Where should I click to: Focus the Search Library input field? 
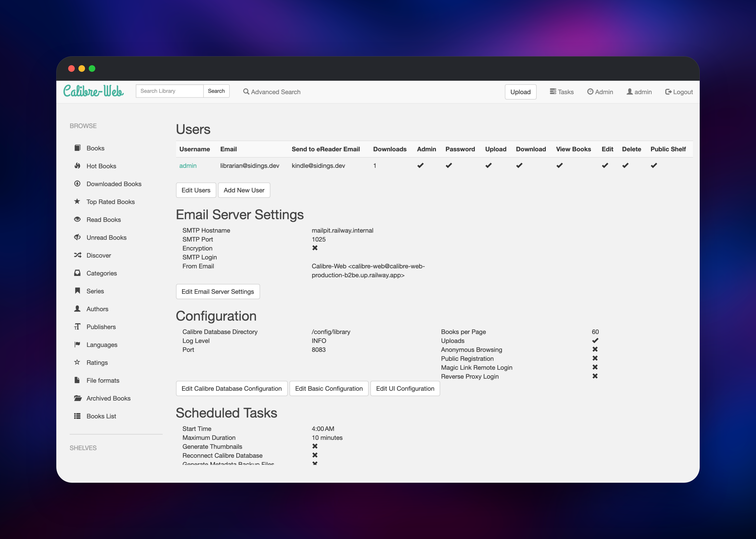[x=170, y=91]
